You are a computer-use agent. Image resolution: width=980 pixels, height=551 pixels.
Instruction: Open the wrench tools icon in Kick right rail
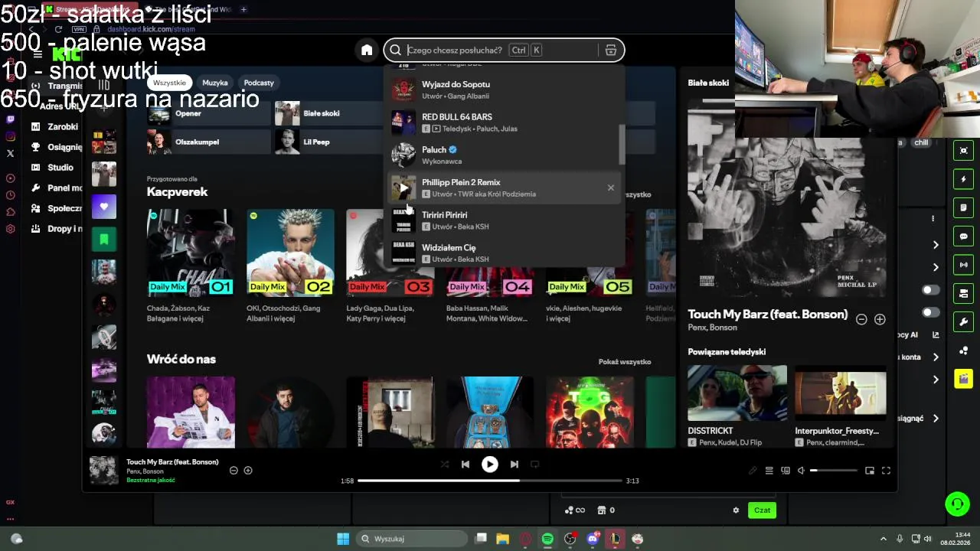[x=964, y=321]
